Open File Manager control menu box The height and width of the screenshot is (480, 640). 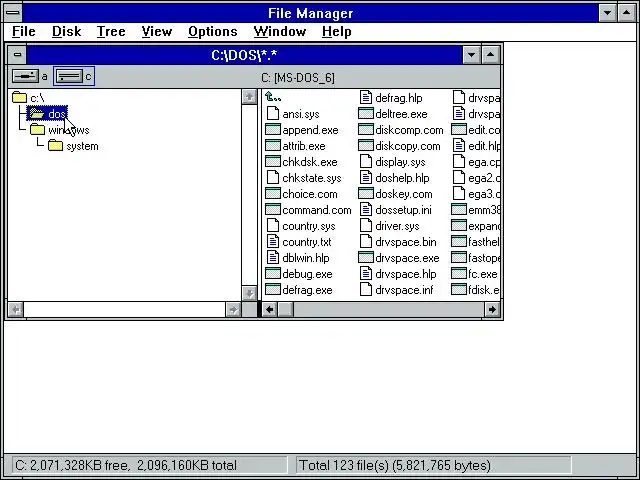point(13,13)
